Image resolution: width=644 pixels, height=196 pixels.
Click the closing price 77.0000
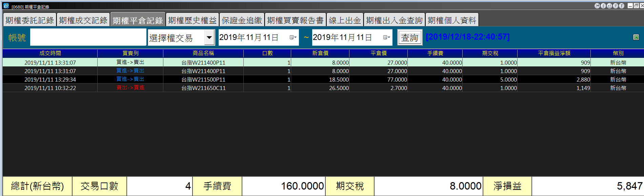[397, 80]
